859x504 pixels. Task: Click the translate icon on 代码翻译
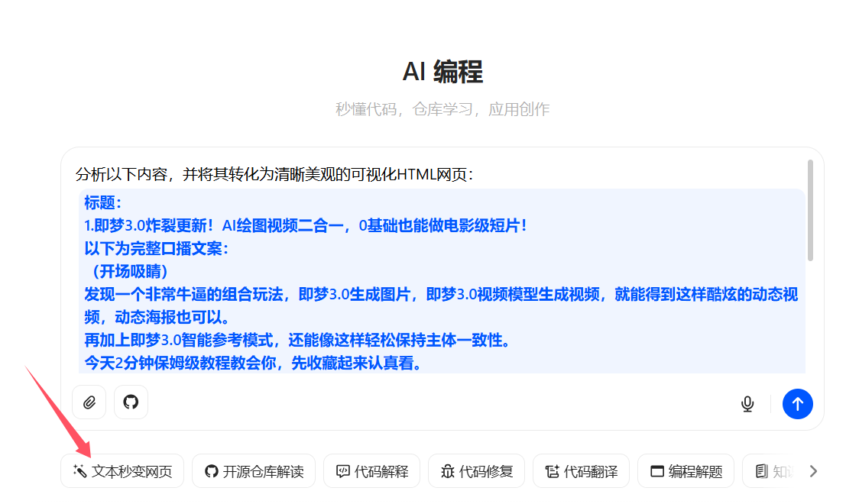click(552, 472)
